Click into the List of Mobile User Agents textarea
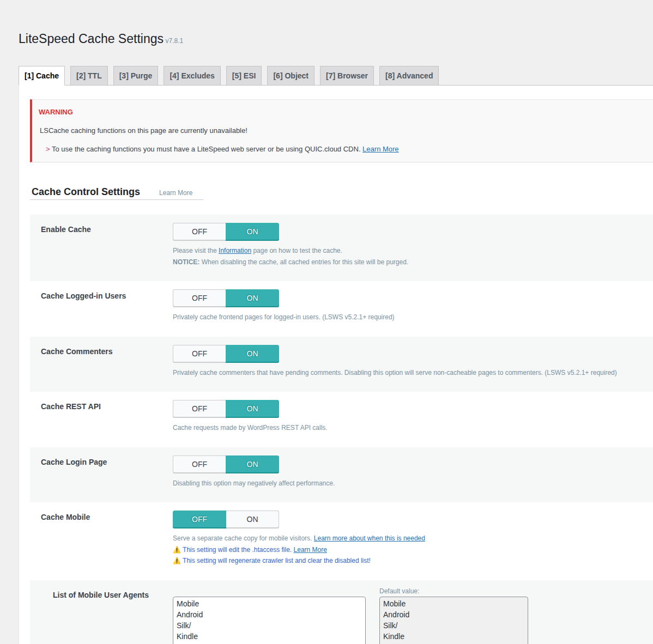 pyautogui.click(x=269, y=620)
